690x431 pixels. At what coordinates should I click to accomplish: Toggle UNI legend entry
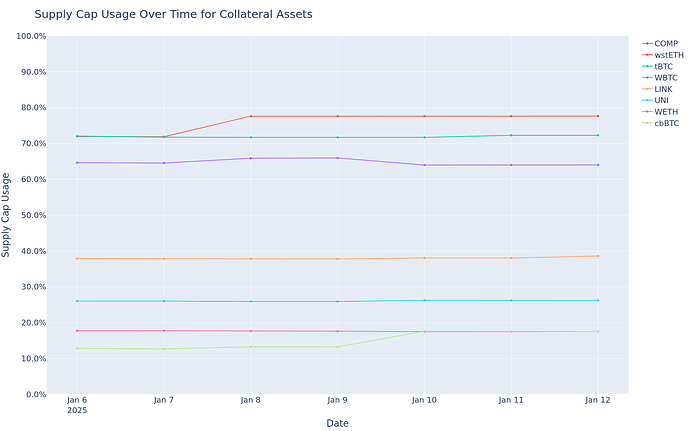click(x=662, y=101)
